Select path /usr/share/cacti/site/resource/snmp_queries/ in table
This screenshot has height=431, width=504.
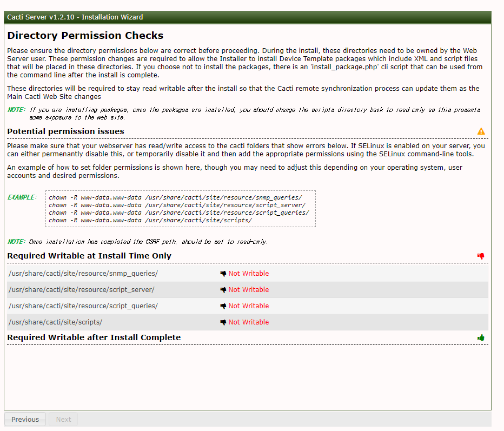pyautogui.click(x=83, y=274)
